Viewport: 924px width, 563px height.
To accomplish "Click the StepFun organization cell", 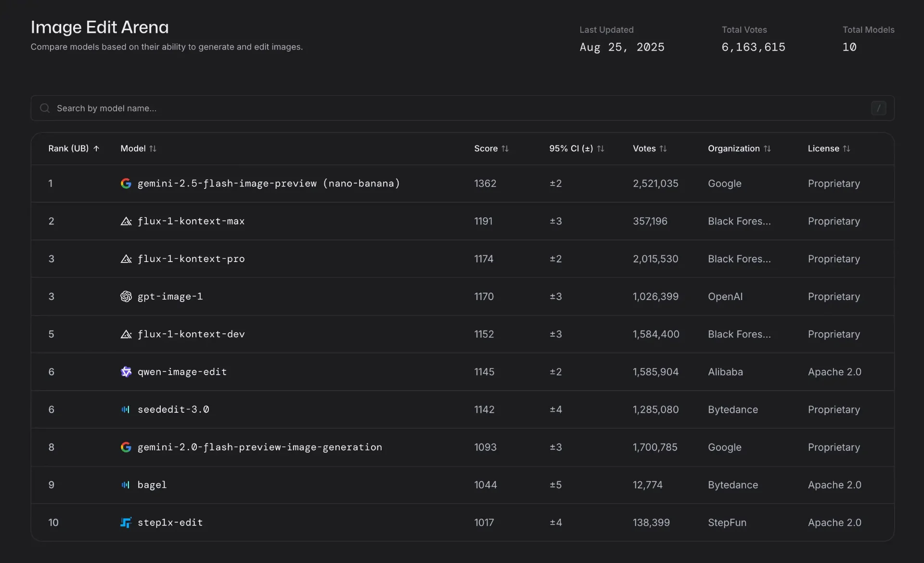I will (727, 522).
